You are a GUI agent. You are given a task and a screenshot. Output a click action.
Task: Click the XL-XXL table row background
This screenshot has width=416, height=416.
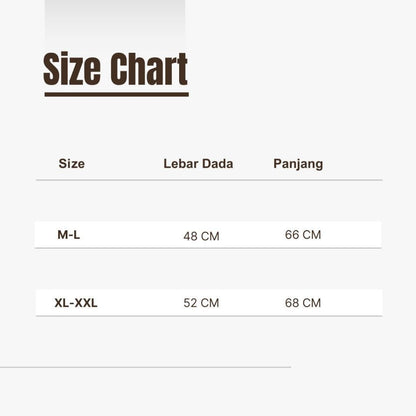(x=209, y=303)
